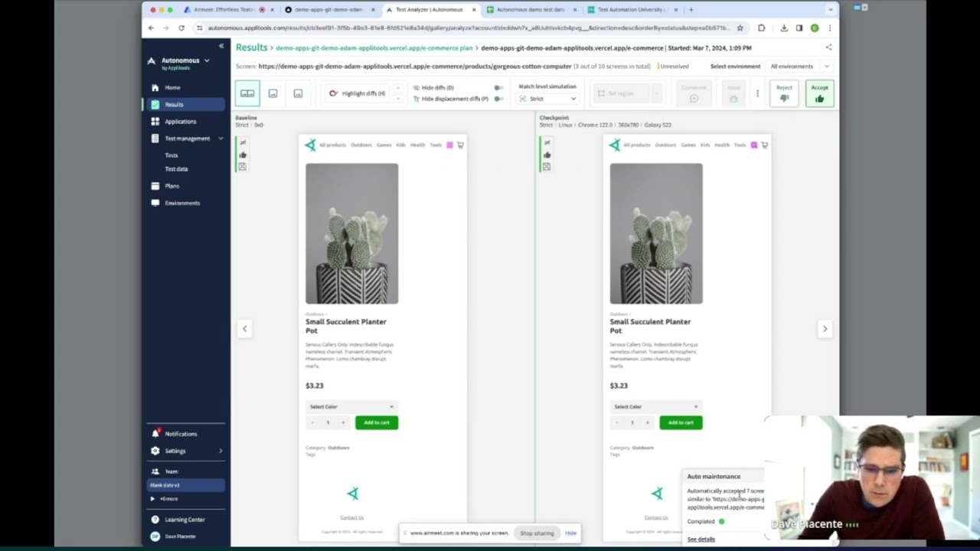
Task: Switch to Test Automation University tab
Action: (x=632, y=10)
